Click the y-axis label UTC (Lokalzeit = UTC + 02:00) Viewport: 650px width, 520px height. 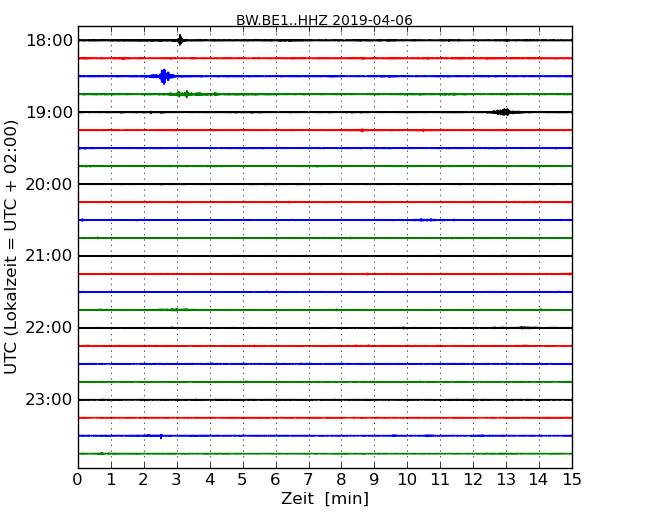pos(10,247)
